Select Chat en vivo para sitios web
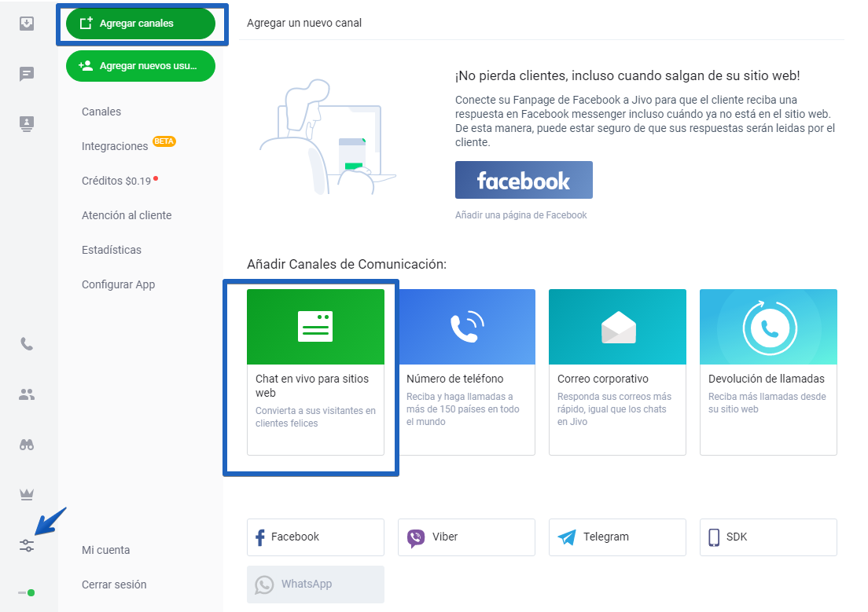The image size is (868, 612). (311, 386)
